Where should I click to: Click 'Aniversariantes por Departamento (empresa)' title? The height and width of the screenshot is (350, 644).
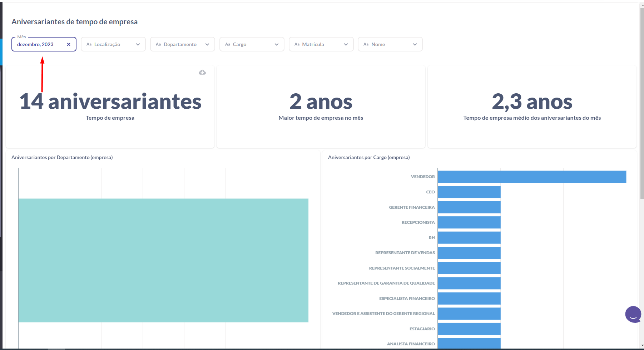click(62, 157)
